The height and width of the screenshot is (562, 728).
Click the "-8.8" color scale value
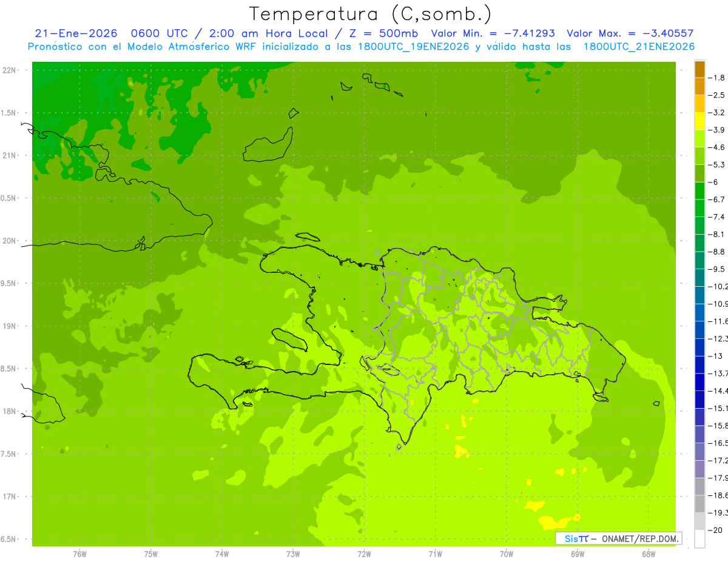tap(718, 252)
